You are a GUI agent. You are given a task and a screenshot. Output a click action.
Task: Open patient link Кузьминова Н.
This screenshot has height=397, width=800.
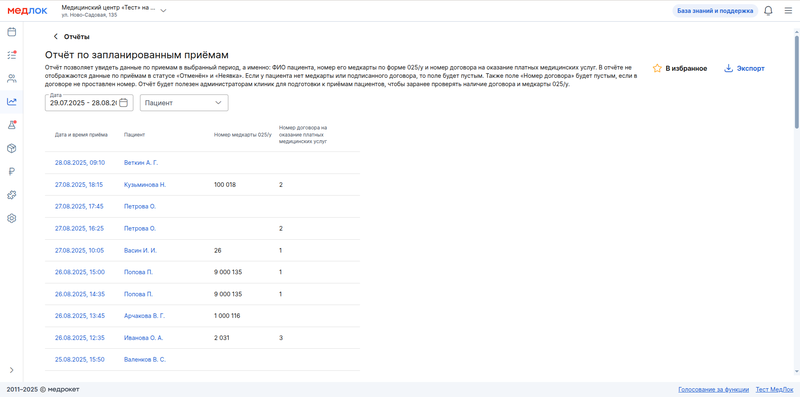click(x=145, y=185)
